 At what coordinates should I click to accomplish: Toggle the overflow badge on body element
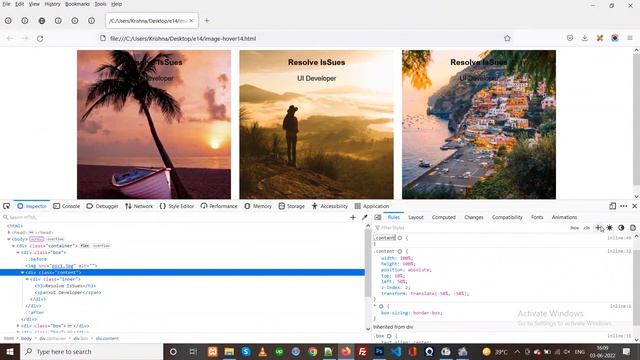pos(55,239)
